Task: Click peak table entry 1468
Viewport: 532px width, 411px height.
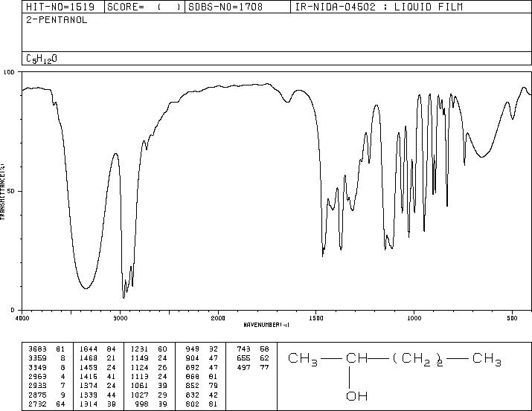Action: [89, 358]
